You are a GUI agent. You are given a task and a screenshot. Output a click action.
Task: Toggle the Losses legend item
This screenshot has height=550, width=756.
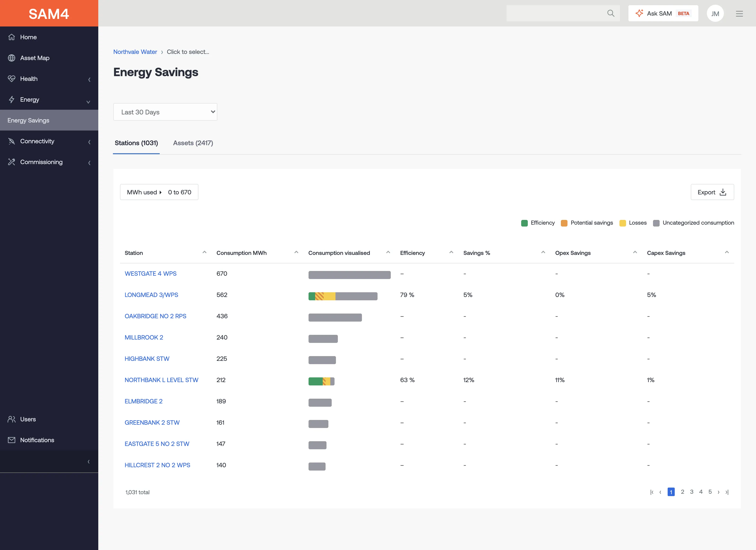click(x=633, y=223)
